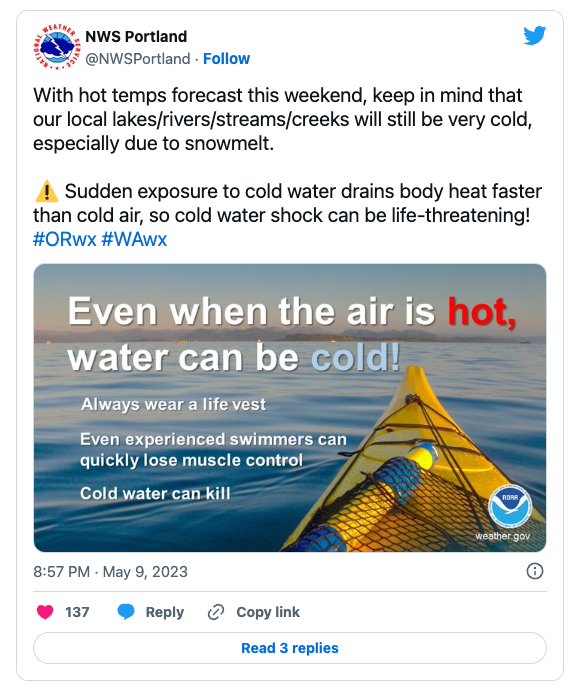576x698 pixels.
Task: Click the Twitter bird logo
Action: click(534, 36)
